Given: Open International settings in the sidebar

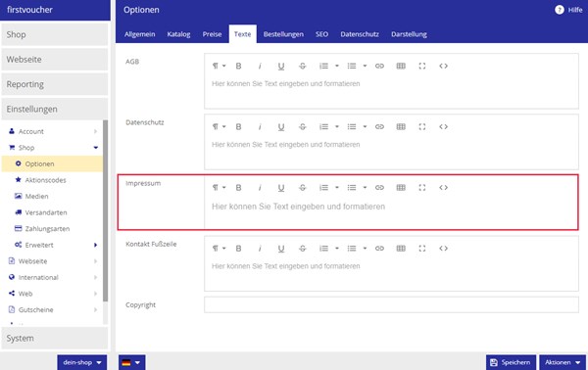Looking at the screenshot, I should click(53, 278).
